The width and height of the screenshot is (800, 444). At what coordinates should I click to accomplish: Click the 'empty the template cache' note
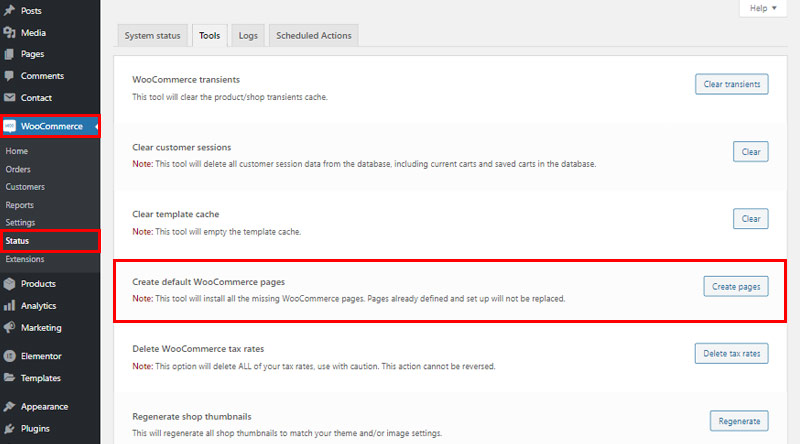click(x=216, y=232)
